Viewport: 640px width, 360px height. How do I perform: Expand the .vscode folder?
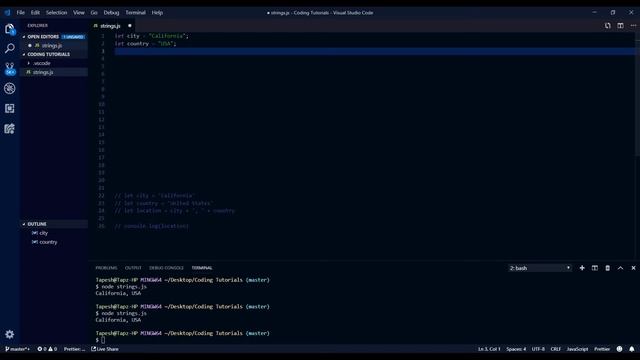(x=42, y=63)
